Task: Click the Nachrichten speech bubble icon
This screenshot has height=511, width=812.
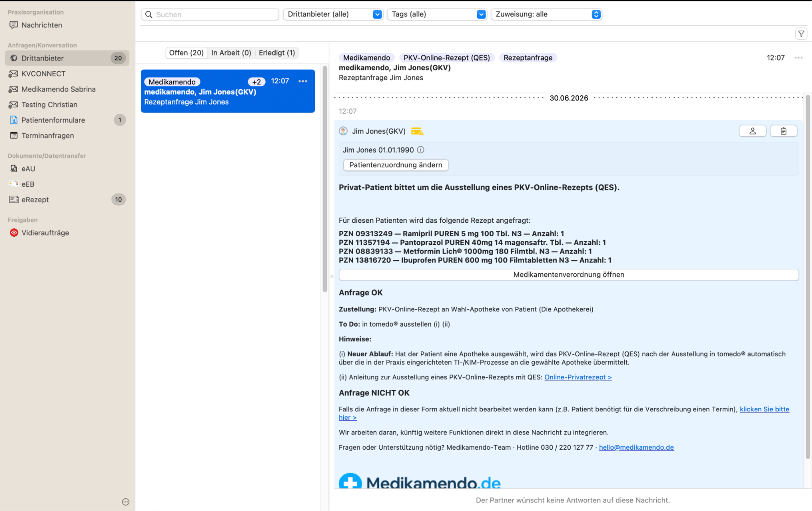Action: [x=14, y=25]
